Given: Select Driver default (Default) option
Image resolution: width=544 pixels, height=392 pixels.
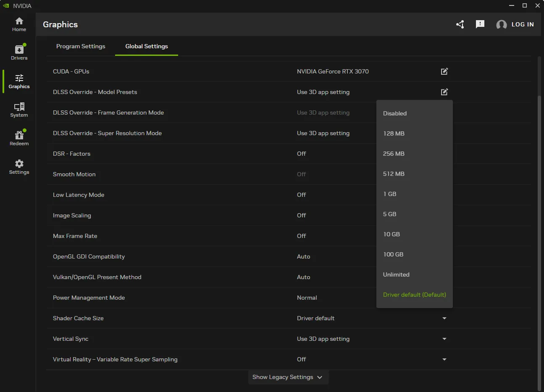Looking at the screenshot, I should (x=414, y=295).
